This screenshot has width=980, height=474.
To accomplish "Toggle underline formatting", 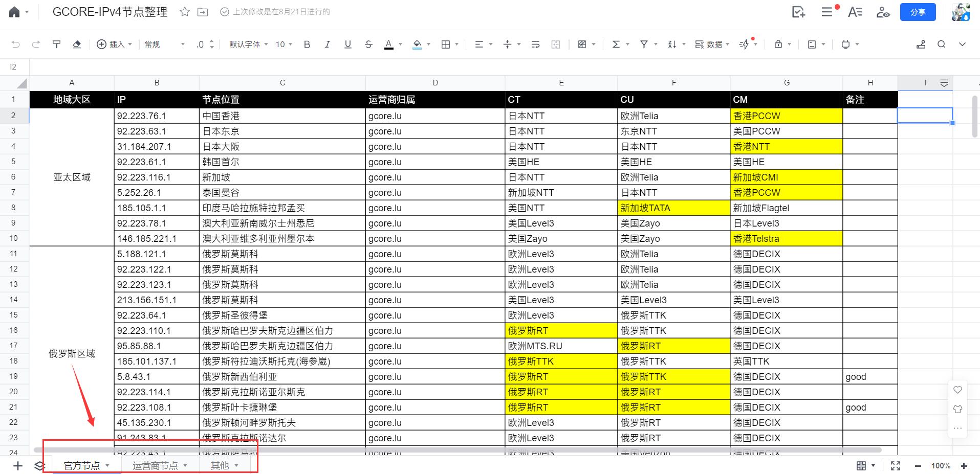I will [348, 44].
